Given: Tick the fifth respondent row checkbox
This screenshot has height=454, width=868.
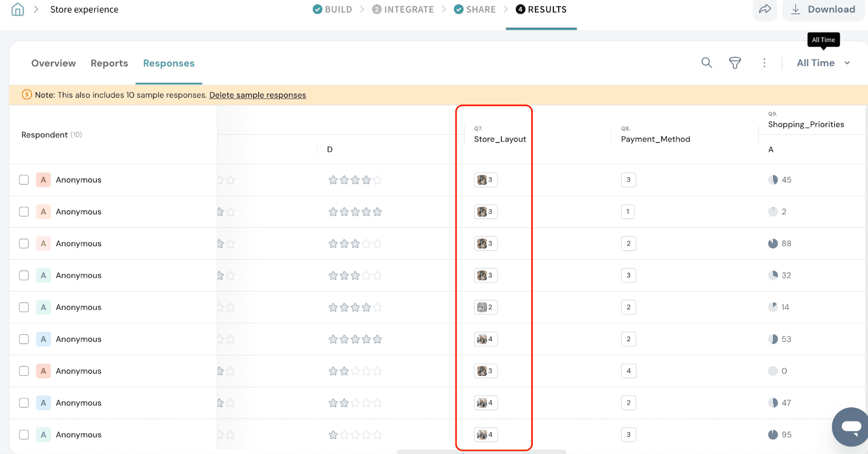Looking at the screenshot, I should (x=24, y=308).
